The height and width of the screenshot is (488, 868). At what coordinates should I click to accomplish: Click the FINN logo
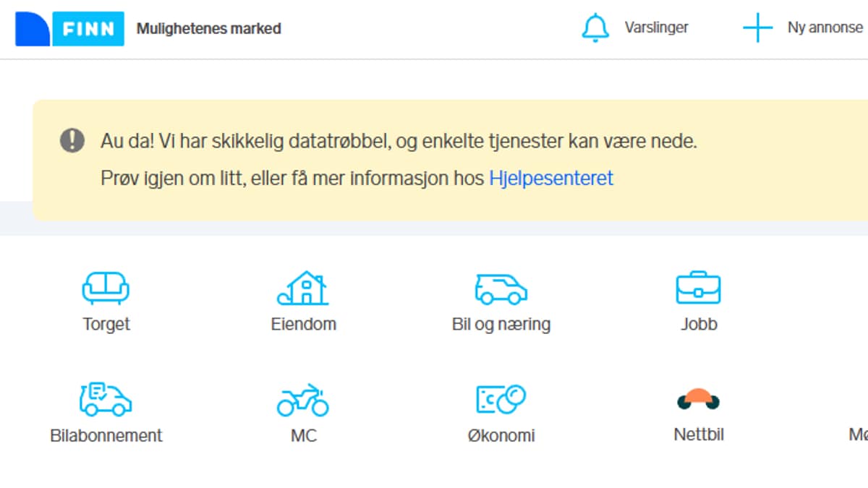point(69,29)
